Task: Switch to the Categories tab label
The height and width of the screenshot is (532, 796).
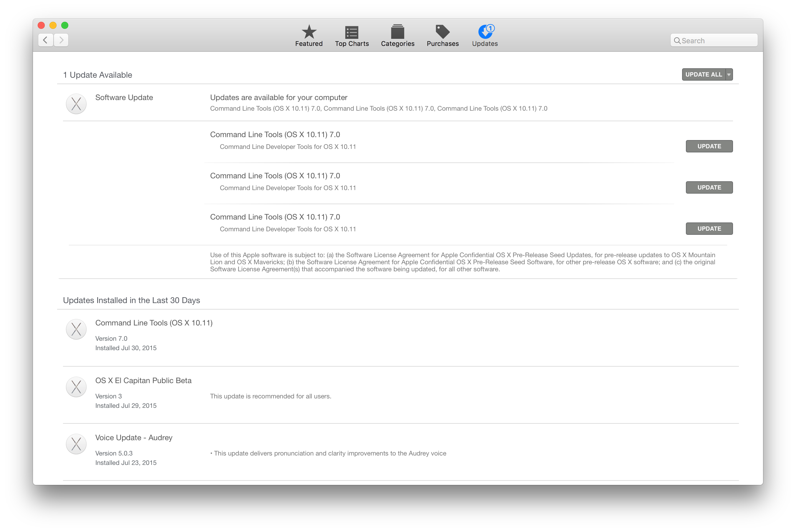Action: 397,44
